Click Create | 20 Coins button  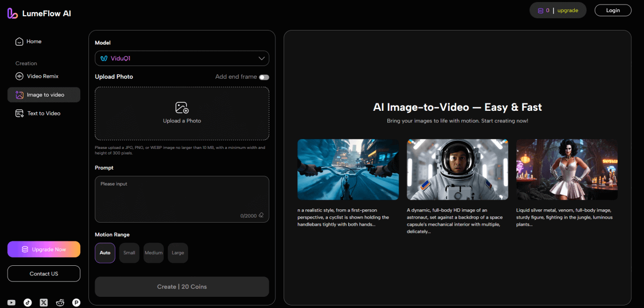click(x=182, y=287)
